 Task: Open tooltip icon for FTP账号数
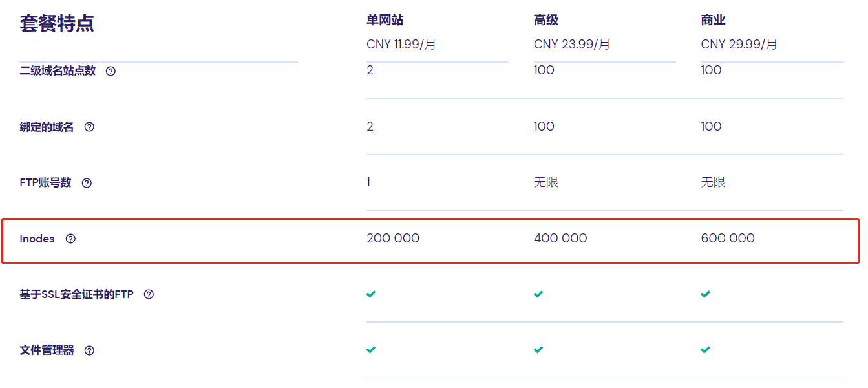pyautogui.click(x=87, y=183)
